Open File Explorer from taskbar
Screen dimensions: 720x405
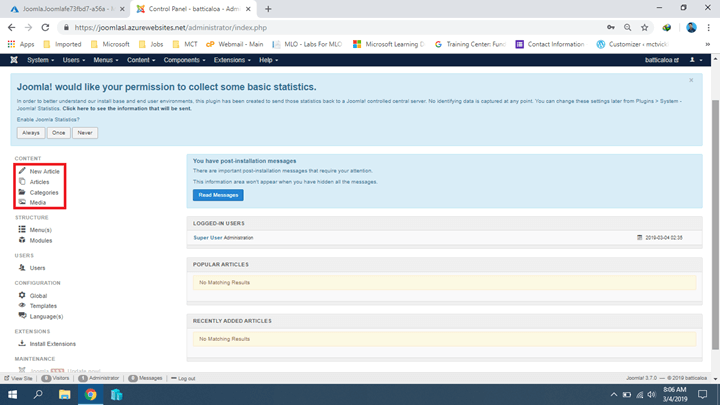[x=64, y=394]
